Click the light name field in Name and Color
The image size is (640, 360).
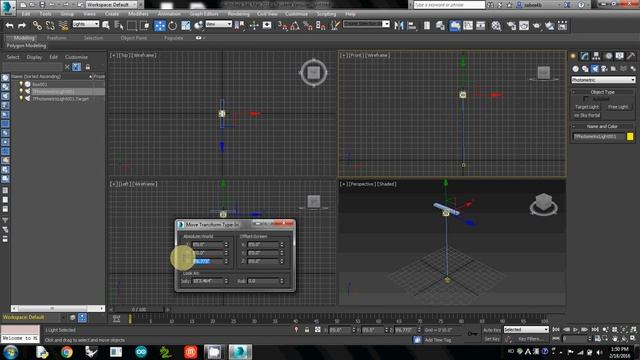tap(599, 136)
